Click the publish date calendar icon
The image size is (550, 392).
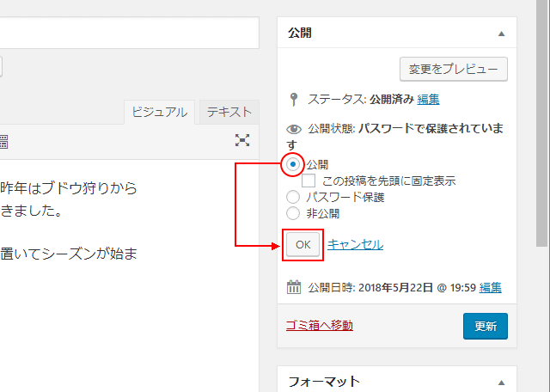[x=294, y=287]
